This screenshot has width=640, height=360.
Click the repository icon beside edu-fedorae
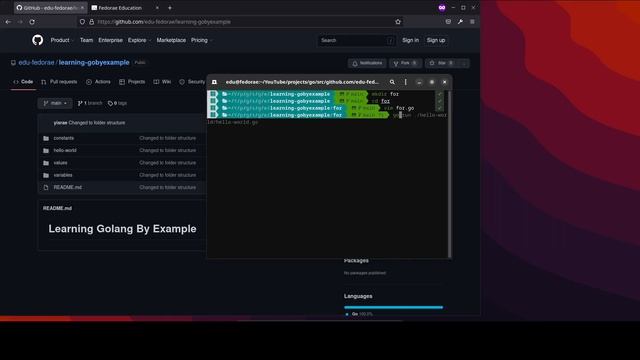coord(13,63)
